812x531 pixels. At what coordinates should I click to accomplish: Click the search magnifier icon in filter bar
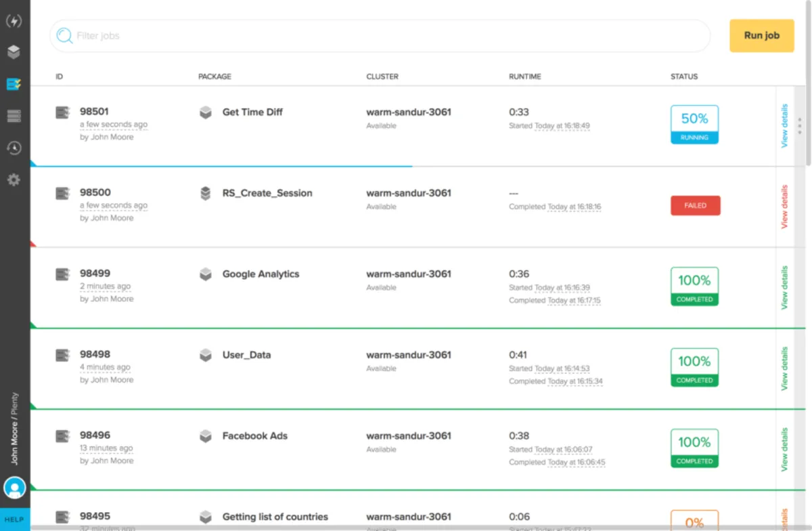point(65,36)
